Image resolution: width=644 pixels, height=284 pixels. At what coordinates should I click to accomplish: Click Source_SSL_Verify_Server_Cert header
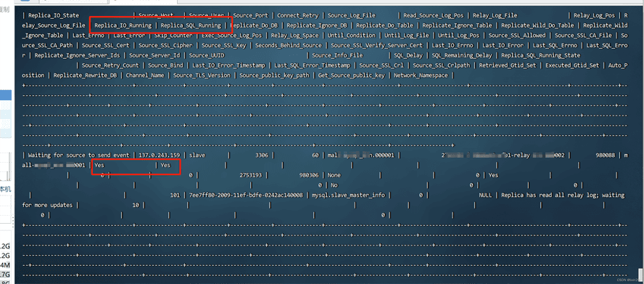tap(376, 45)
